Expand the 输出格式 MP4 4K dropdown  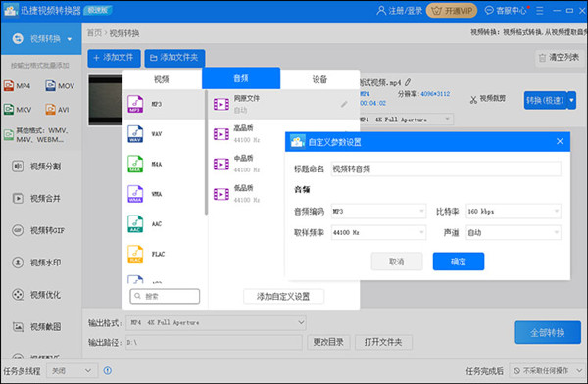(216, 322)
